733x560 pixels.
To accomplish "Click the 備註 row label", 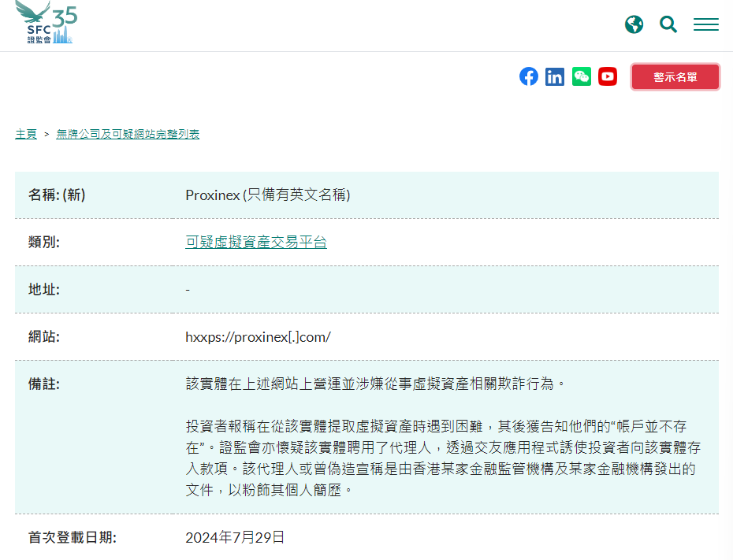I will pyautogui.click(x=44, y=384).
